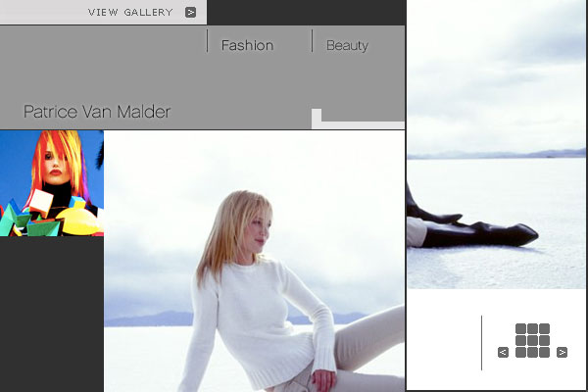Click the next image arrow button
Image resolution: width=588 pixels, height=392 pixels.
click(x=562, y=352)
